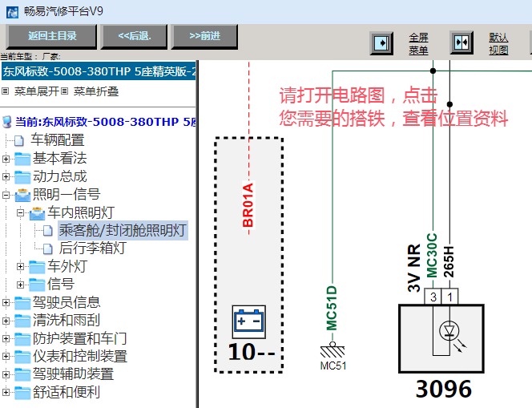
Task: Collapse the 照明—信号 folder
Action: tap(6, 195)
